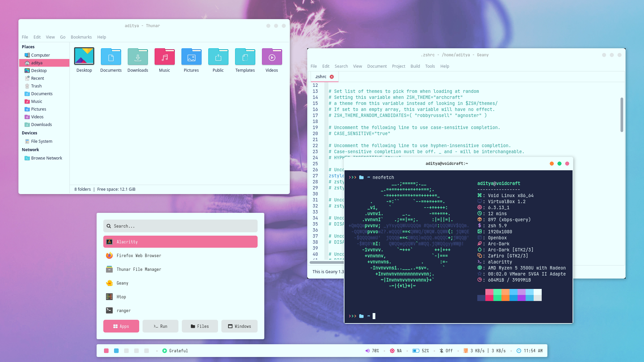Screen dimensions: 644x362
Task: Open the Build menu in Geany
Action: coord(415,66)
